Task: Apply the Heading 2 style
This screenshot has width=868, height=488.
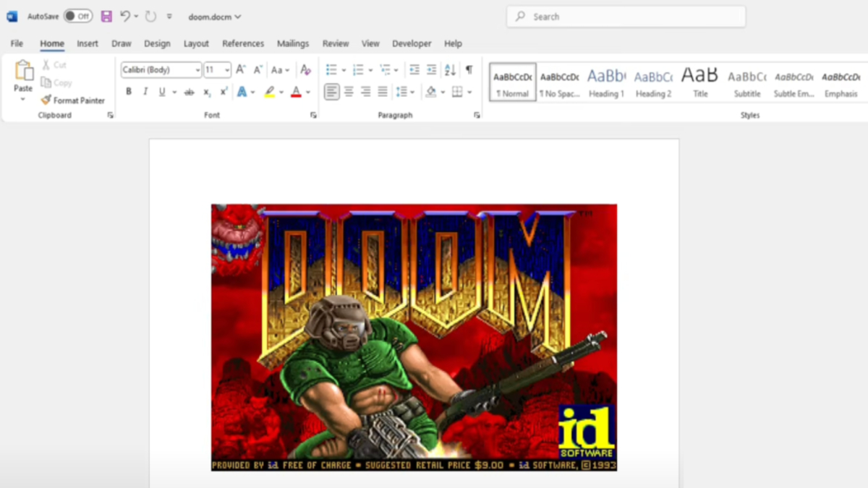Action: pos(653,82)
